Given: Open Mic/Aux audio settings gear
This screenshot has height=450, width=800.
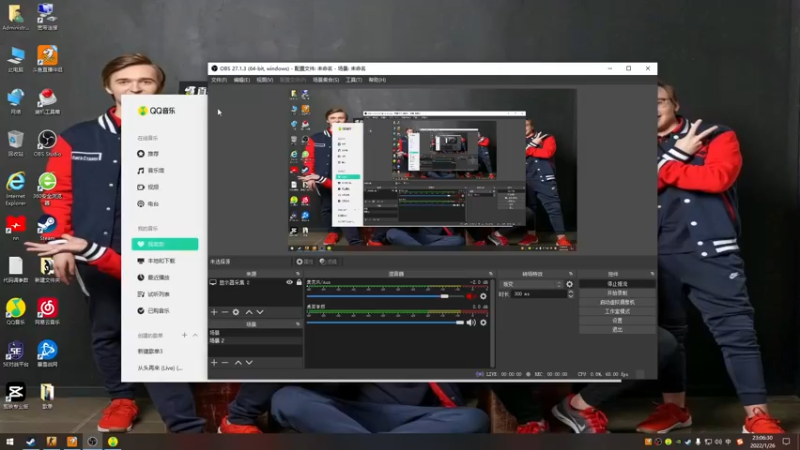Looking at the screenshot, I should pos(483,296).
